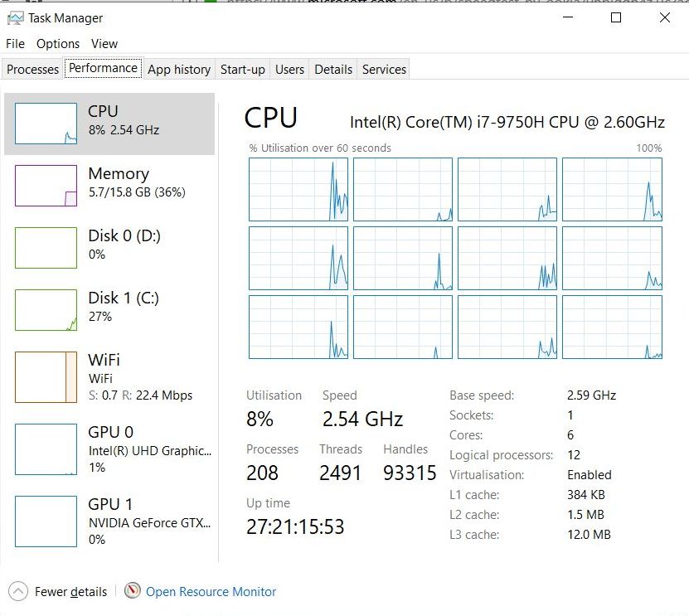The image size is (689, 616).
Task: Switch to the Processes tab
Action: (x=33, y=70)
